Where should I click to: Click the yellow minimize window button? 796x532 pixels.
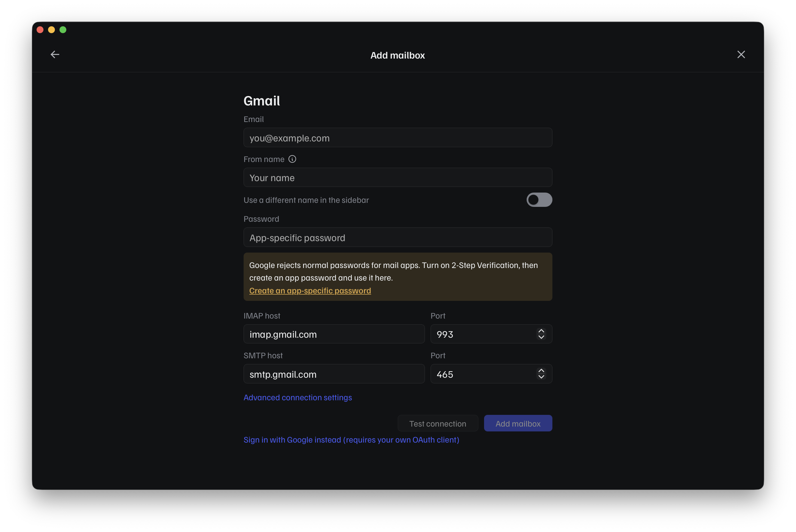51,30
